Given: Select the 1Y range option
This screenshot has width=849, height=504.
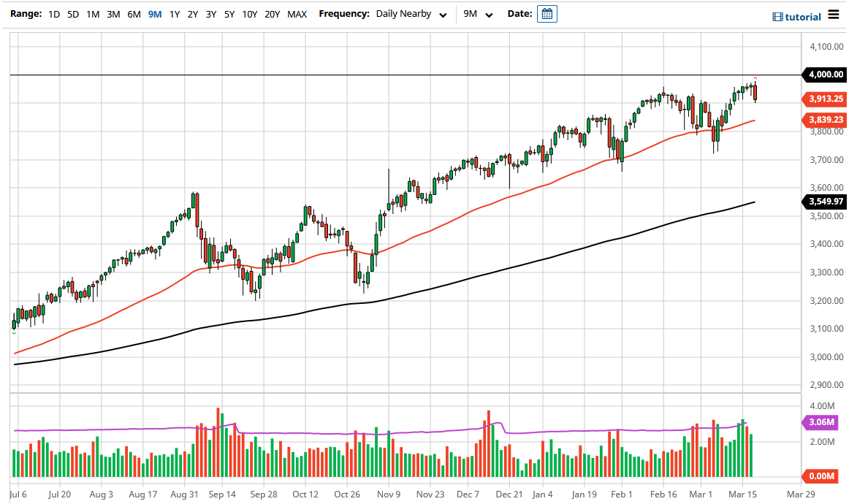Looking at the screenshot, I should pyautogui.click(x=173, y=13).
